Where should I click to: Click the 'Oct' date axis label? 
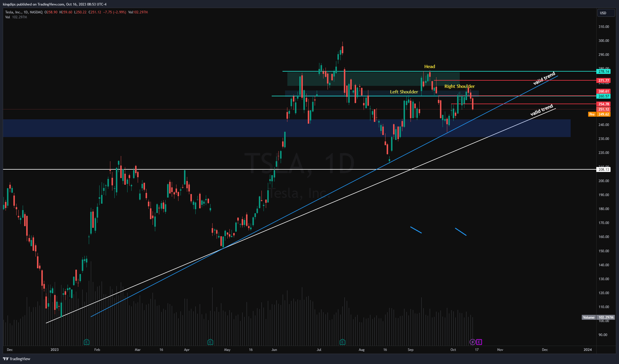tap(453, 350)
